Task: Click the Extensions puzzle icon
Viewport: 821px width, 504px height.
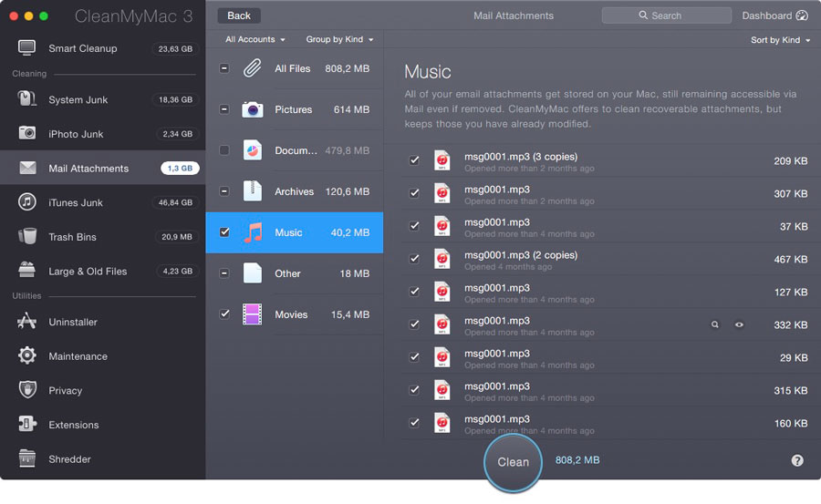Action: click(x=27, y=424)
